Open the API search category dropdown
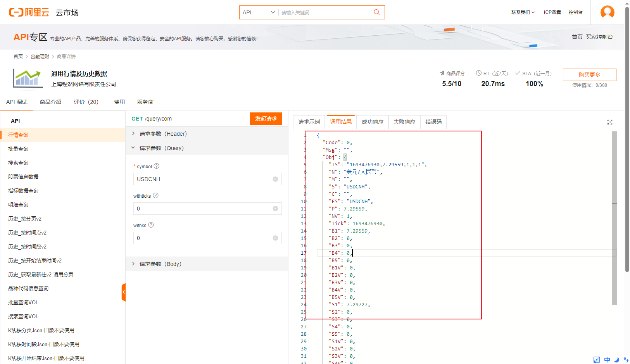This screenshot has width=630, height=364. pyautogui.click(x=259, y=12)
